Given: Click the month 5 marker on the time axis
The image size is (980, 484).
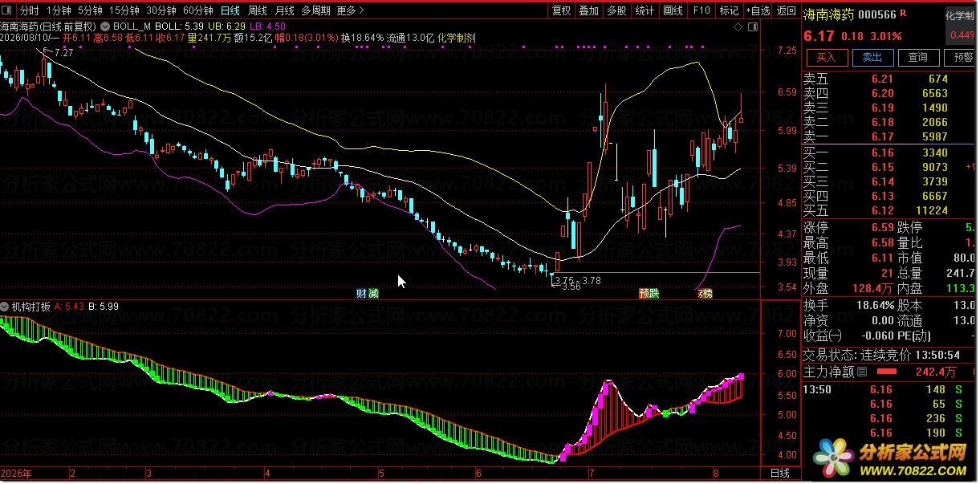Looking at the screenshot, I should [x=382, y=472].
